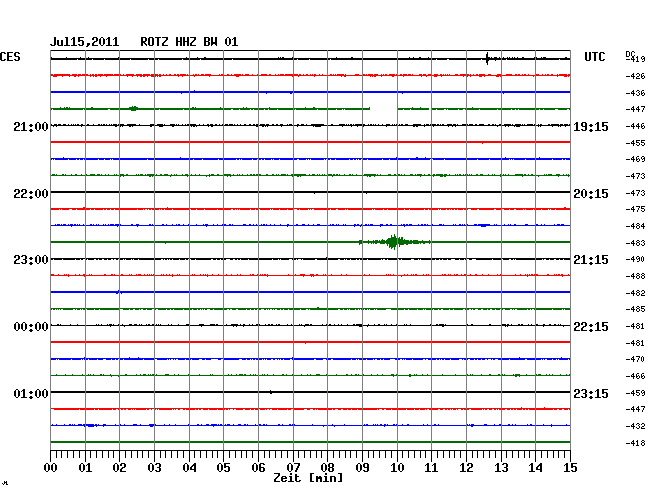The image size is (650, 494).
Task: Select the station title ROTZ HHZ BW 01
Action: (x=189, y=42)
